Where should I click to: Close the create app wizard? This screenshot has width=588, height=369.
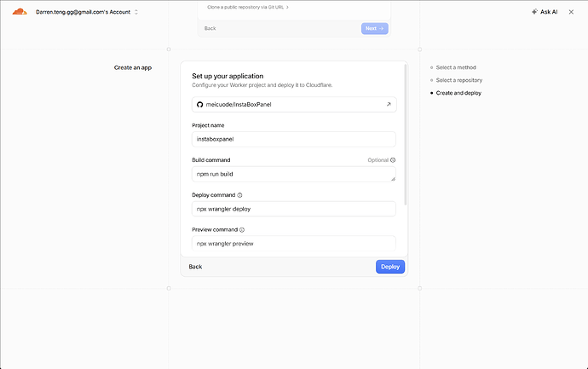coord(571,12)
